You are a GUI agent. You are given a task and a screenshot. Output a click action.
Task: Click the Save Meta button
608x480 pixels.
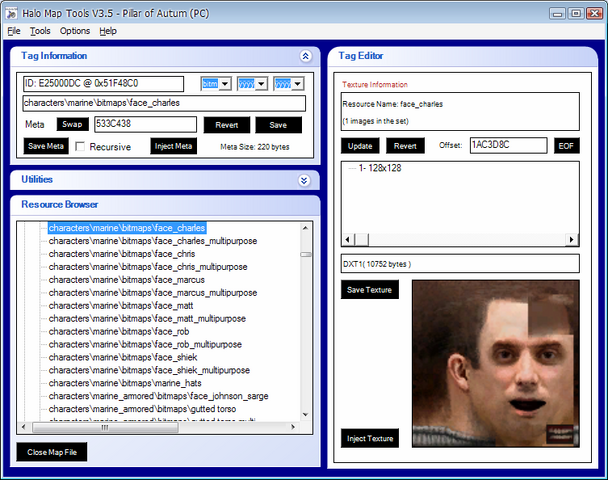coord(46,146)
